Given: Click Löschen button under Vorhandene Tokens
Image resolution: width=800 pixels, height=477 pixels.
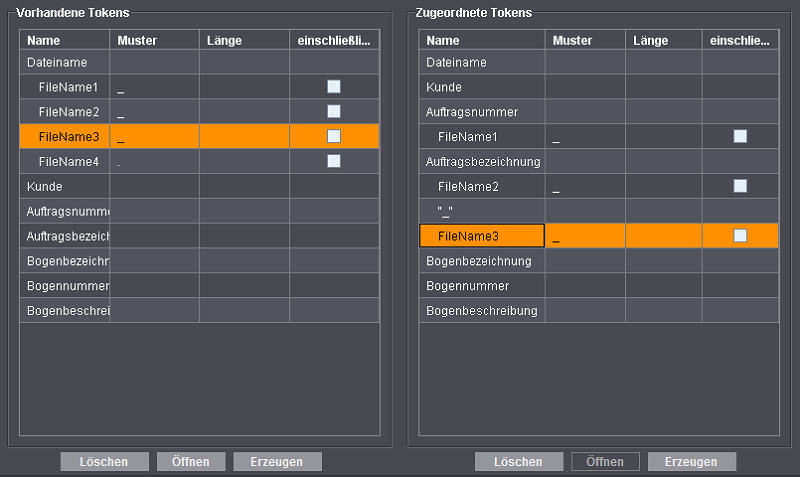Looking at the screenshot, I should (104, 462).
